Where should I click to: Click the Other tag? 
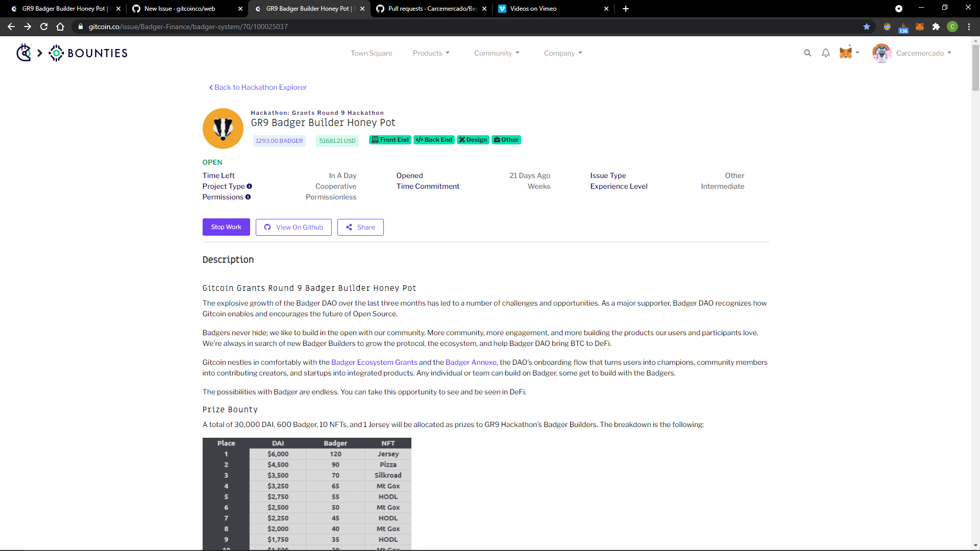point(506,140)
